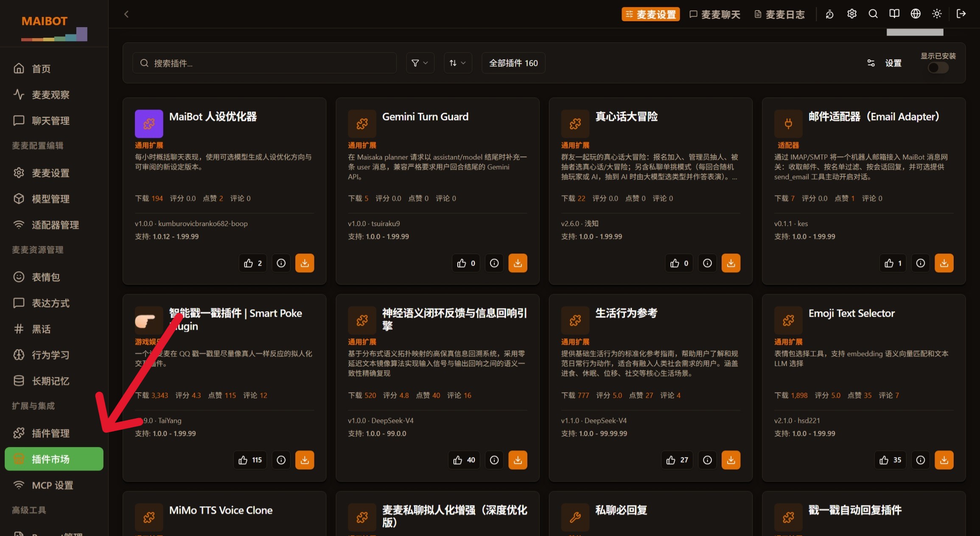
Task: Like the 生活行为参考 plugin (27 likes)
Action: (677, 460)
